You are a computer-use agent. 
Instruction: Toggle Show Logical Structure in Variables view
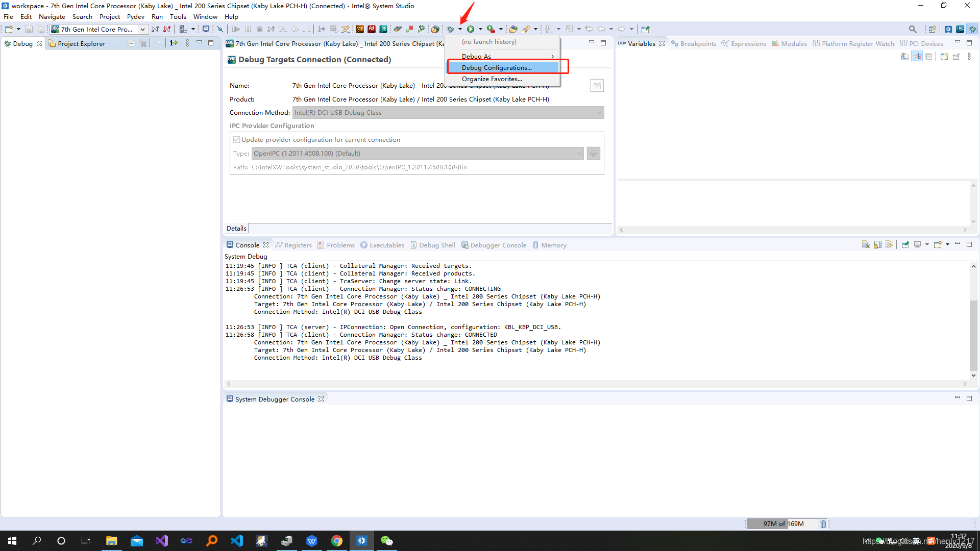(x=917, y=56)
